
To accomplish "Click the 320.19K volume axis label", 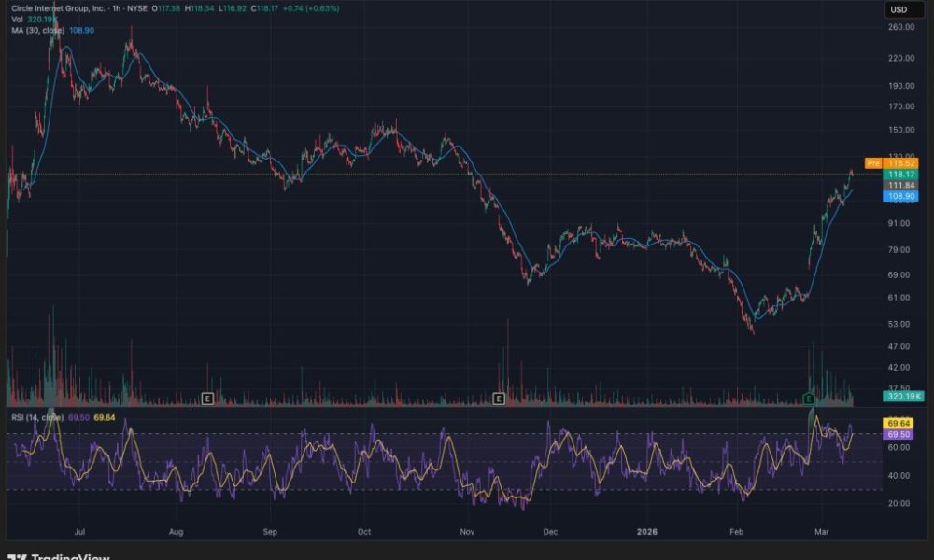I will pos(902,397).
